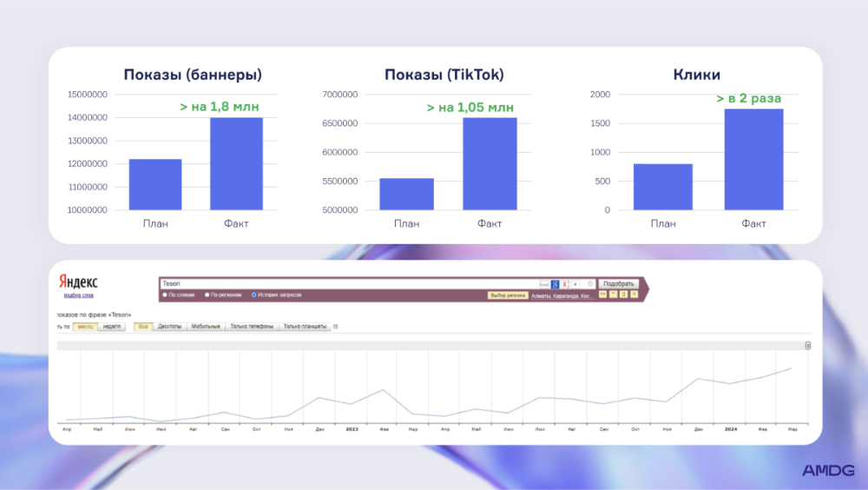868x490 pixels.
Task: Switch grouping to 'неделя'
Action: 111,327
